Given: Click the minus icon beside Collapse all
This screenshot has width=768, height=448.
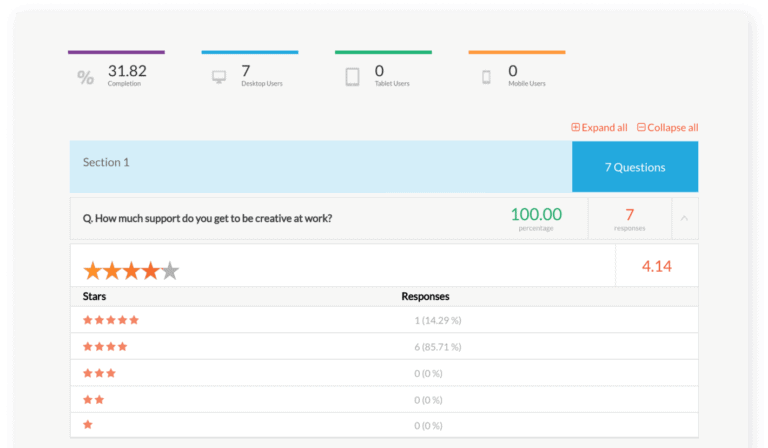Looking at the screenshot, I should coord(641,128).
